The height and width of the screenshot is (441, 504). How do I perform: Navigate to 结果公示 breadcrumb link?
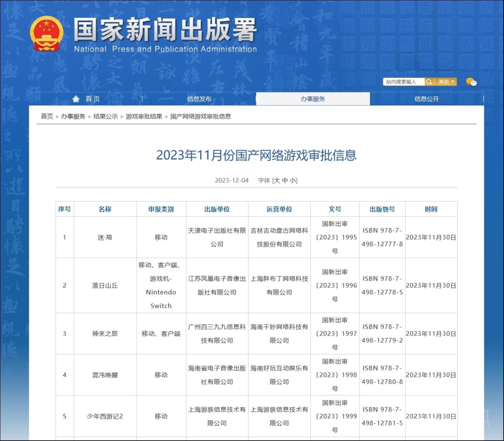[105, 116]
